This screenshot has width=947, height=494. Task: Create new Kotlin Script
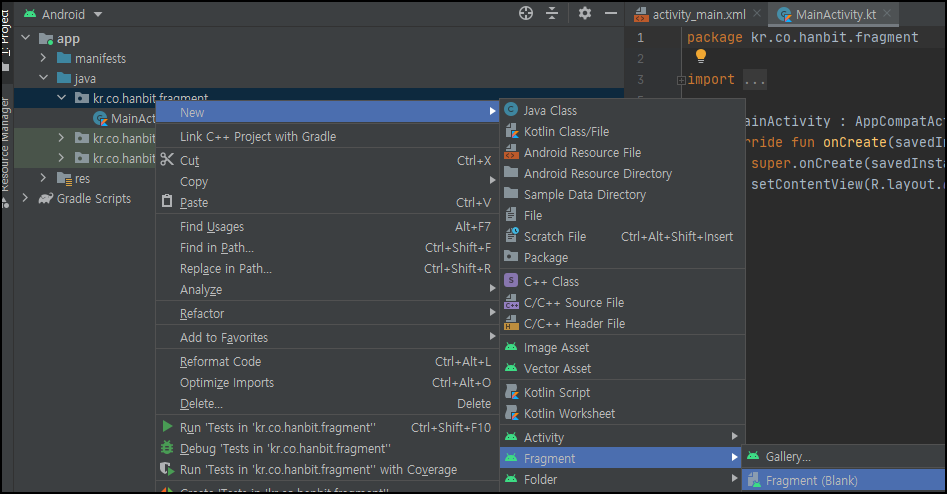(622, 393)
